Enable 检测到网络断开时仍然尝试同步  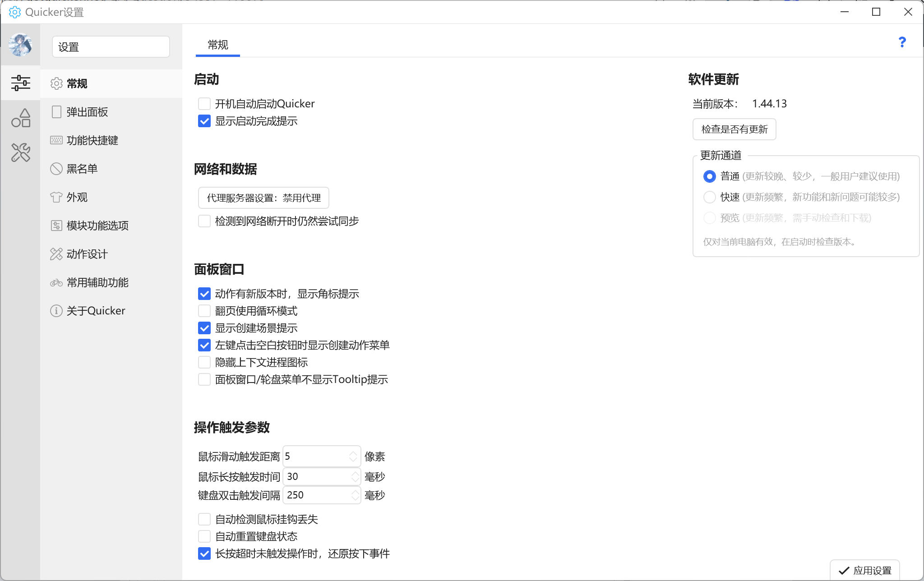tap(204, 221)
